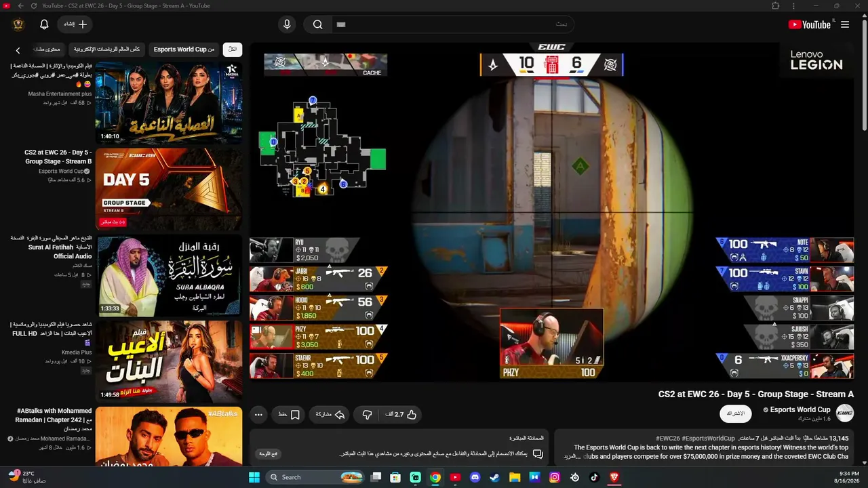
Task: Open the Surat Al Baqra video thumbnail
Action: point(169,276)
